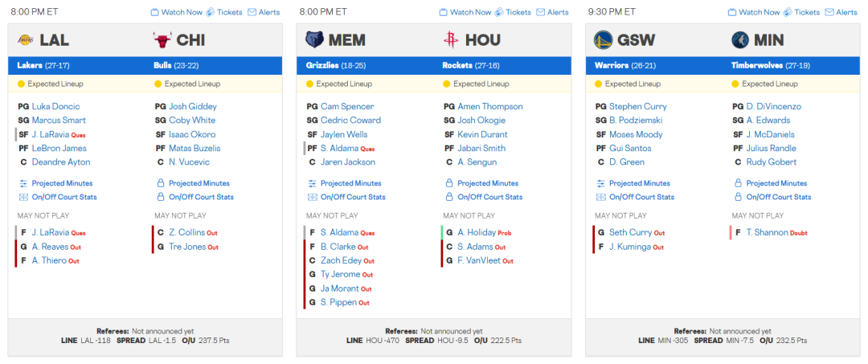The height and width of the screenshot is (364, 868).
Task: Click the Bulls Projected Minutes lock icon
Action: click(160, 183)
